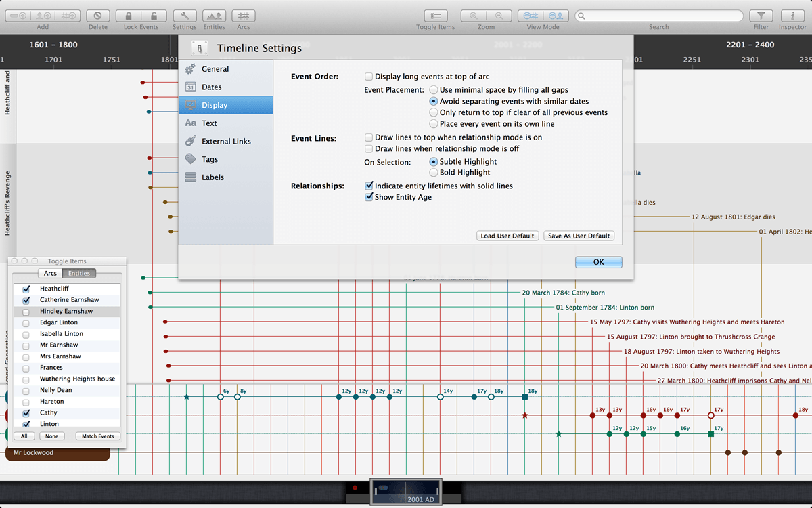
Task: Check Frances entity checkbox
Action: 26,368
